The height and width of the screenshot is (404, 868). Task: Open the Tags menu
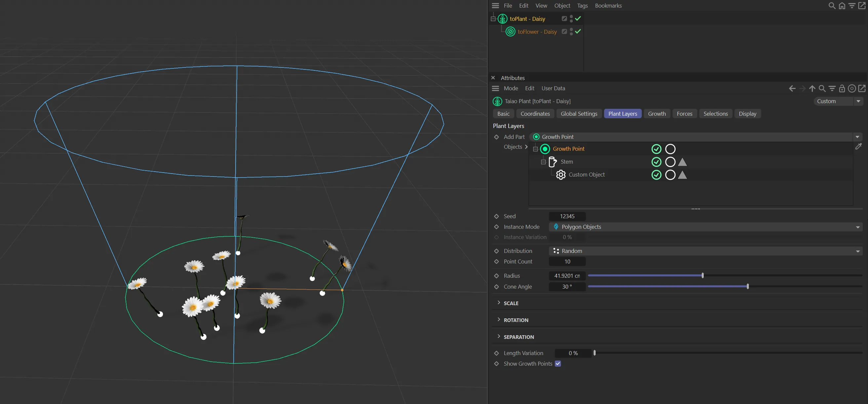point(582,6)
